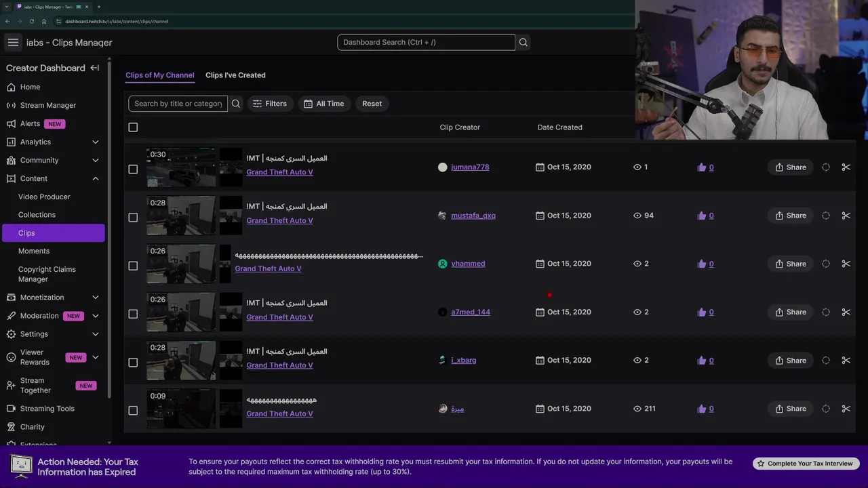Open the Filters dropdown
Screen dimensions: 868x488
pos(270,104)
